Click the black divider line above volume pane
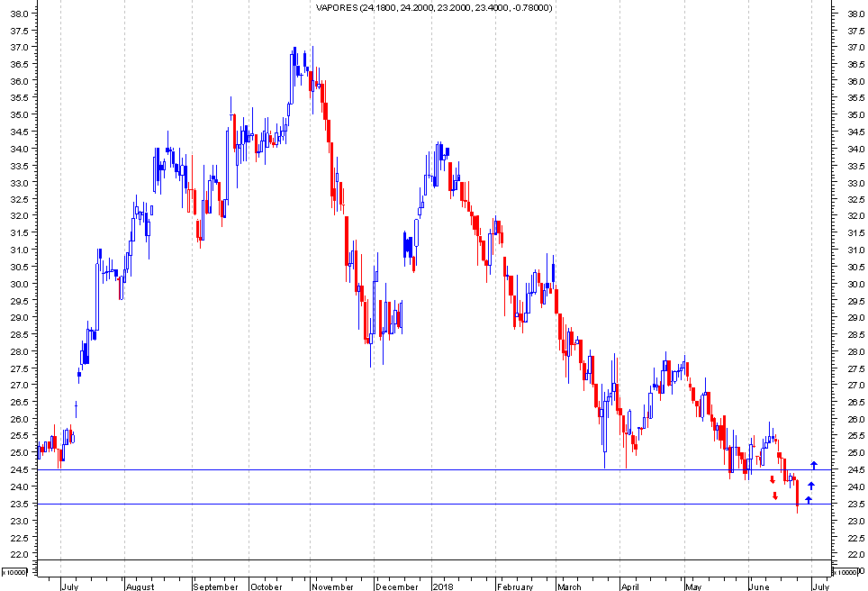 tap(434, 560)
